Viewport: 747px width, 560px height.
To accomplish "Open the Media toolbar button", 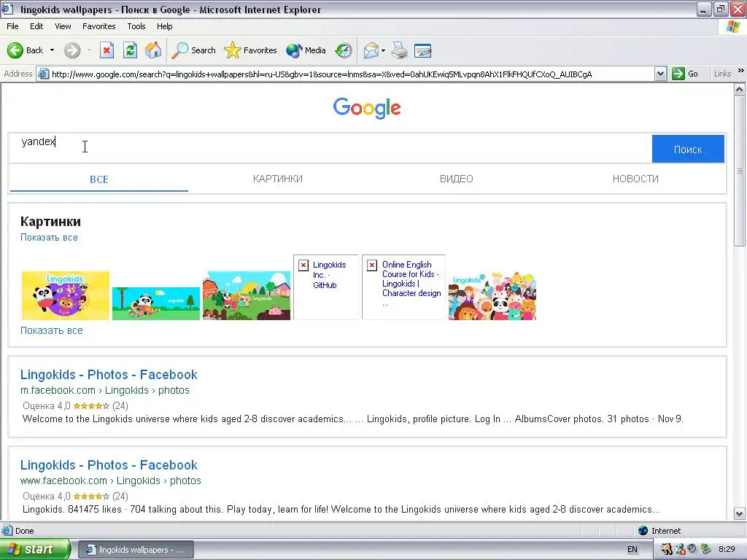I will click(x=306, y=50).
